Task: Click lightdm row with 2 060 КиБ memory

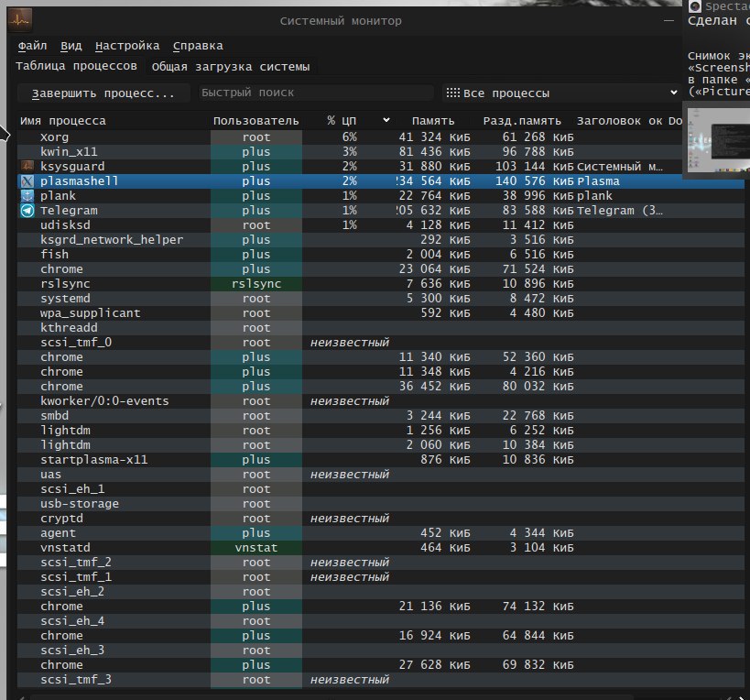Action: [380, 445]
